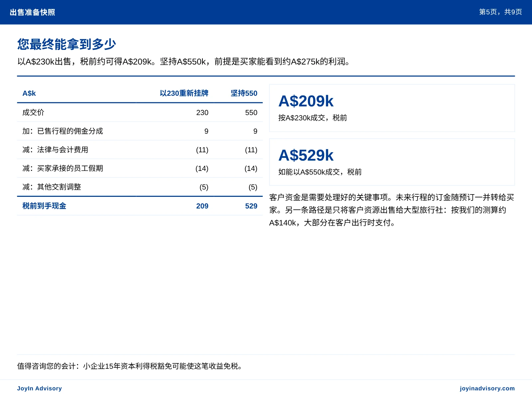Click column header 坚持550

(244, 93)
